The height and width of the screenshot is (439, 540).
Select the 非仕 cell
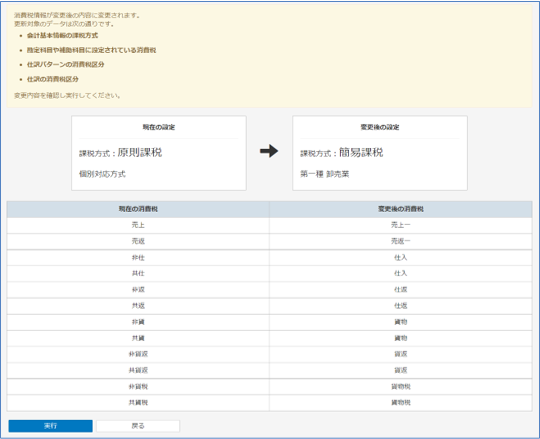click(x=138, y=258)
